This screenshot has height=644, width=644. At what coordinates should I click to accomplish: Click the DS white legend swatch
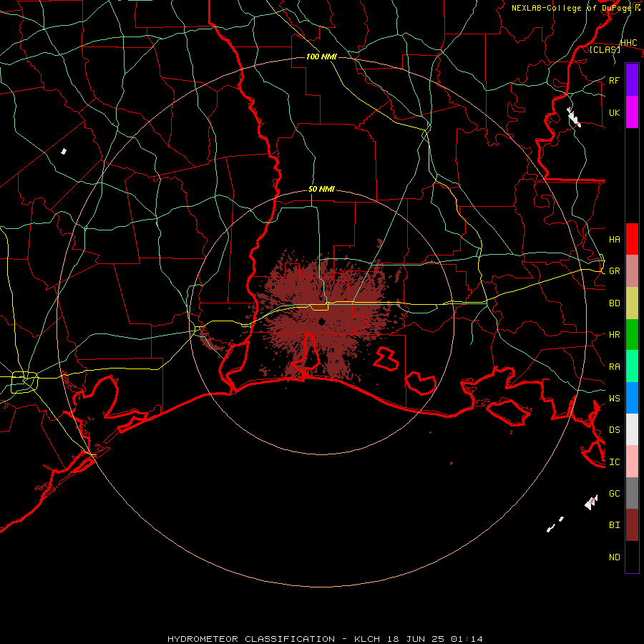[x=632, y=429]
